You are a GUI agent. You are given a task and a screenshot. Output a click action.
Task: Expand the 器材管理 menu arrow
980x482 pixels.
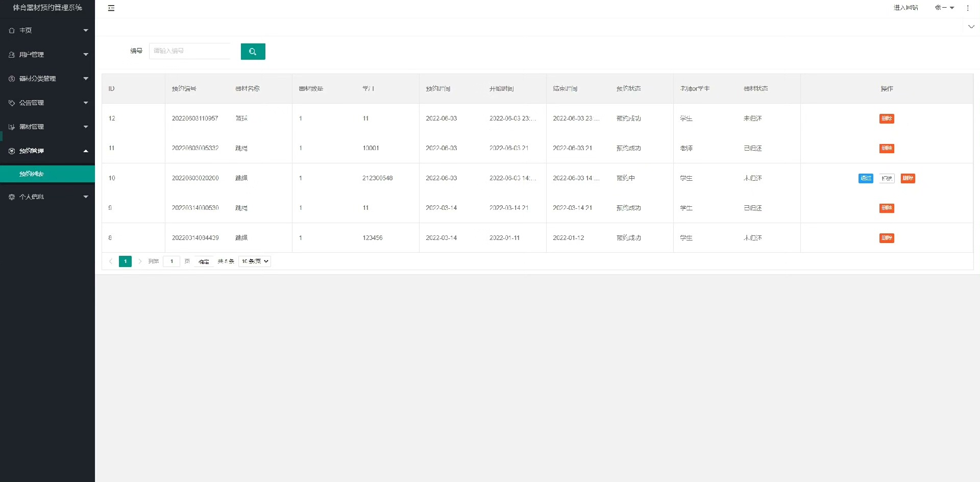(x=86, y=127)
